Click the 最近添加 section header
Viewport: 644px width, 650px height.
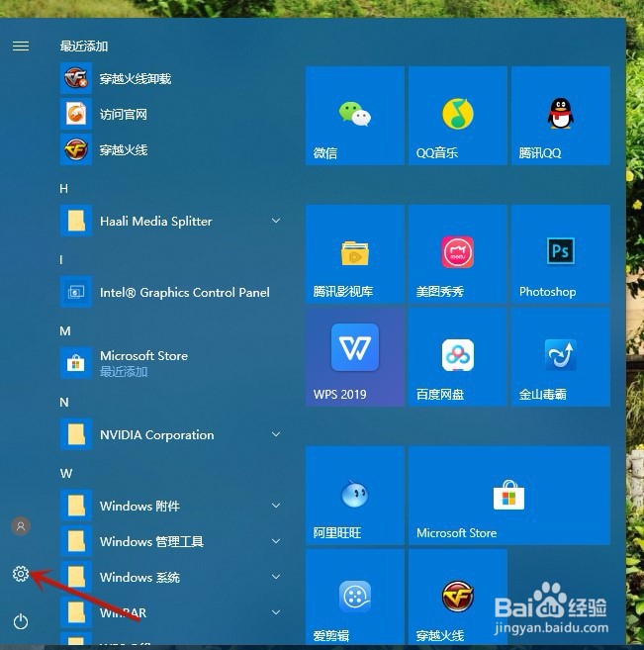click(x=84, y=46)
